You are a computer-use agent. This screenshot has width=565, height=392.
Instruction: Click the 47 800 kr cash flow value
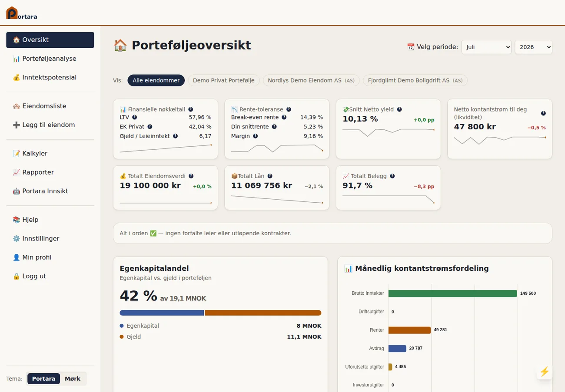click(x=475, y=127)
